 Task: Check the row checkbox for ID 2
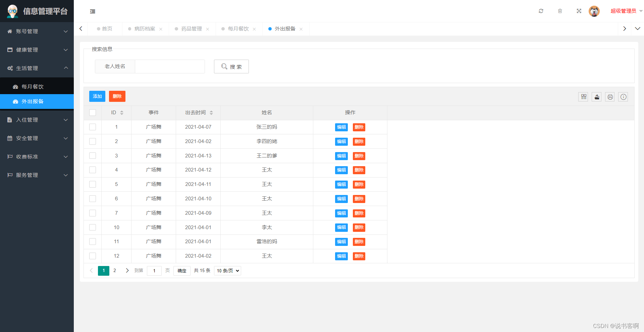tap(93, 141)
